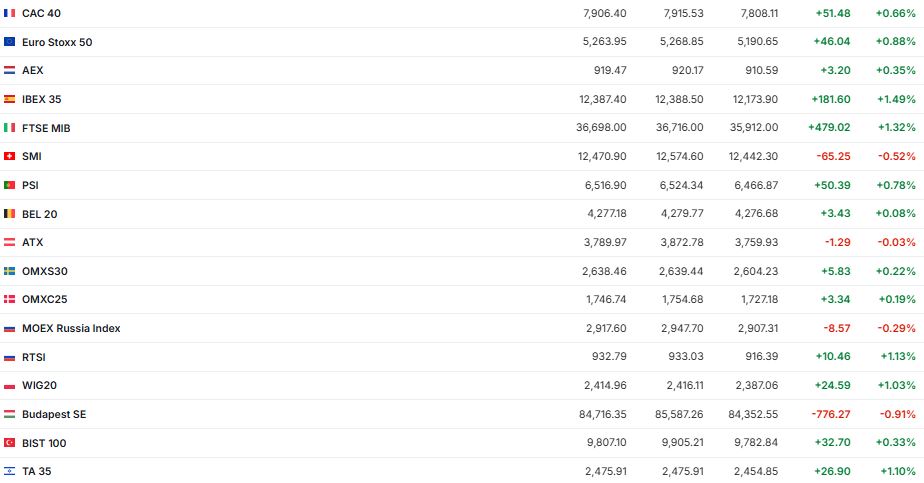Select the Euro Stoxx 50 index name
Image resolution: width=924 pixels, height=483 pixels.
(57, 42)
